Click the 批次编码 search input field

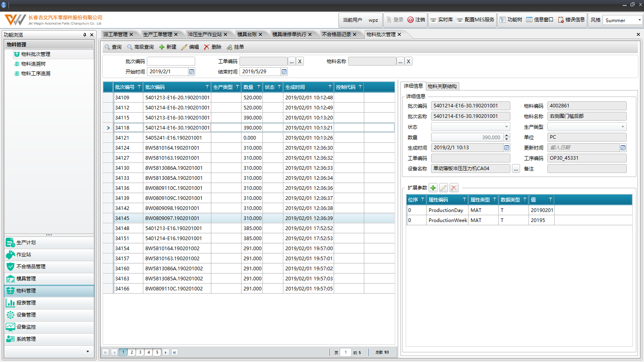(x=171, y=61)
